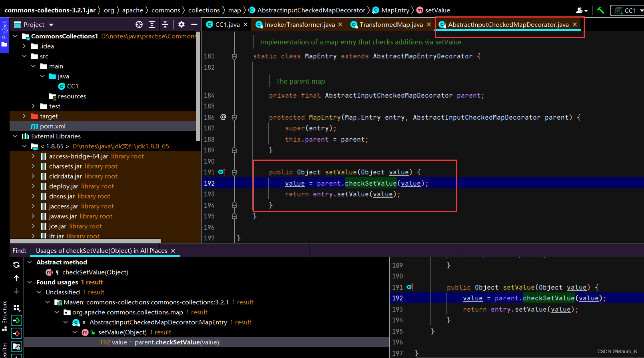This screenshot has width=644, height=358.
Task: Open the Group By options icon
Action: [x=16, y=308]
